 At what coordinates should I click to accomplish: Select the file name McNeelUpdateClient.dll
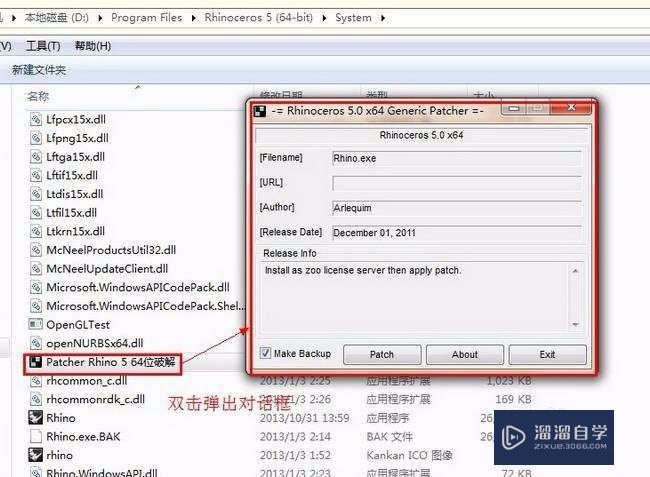107,269
